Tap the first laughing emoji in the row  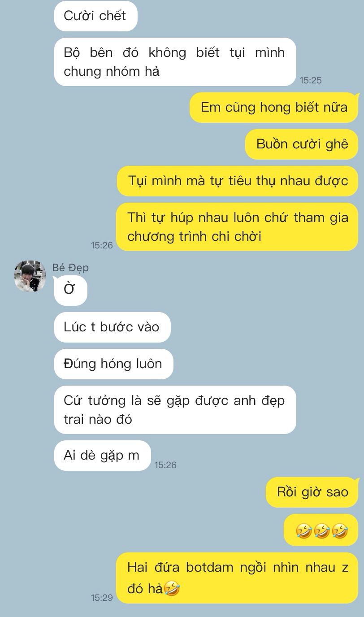(304, 531)
